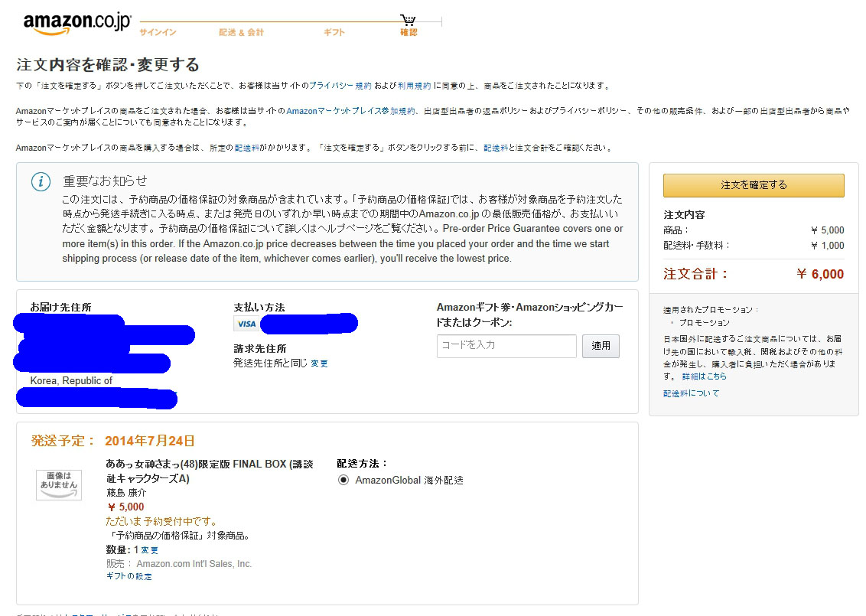This screenshot has width=866, height=616.
Task: Click the ただいま予約受付中です status text
Action: 162,522
